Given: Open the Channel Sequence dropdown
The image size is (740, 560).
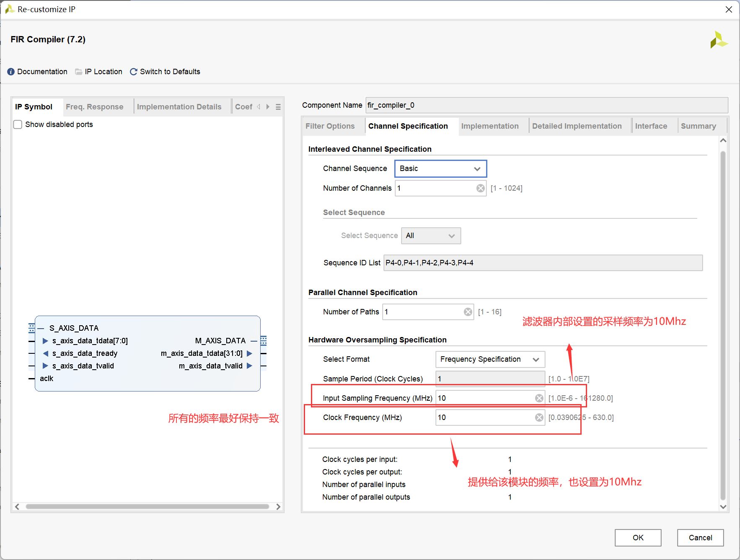Looking at the screenshot, I should coord(441,169).
